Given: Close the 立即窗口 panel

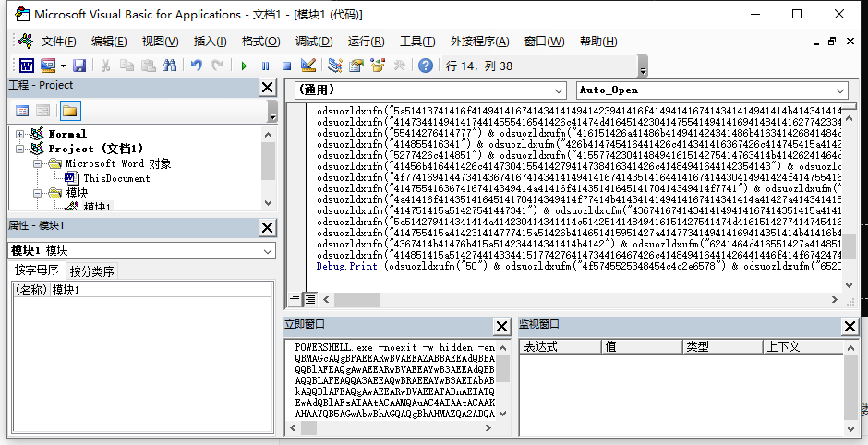Looking at the screenshot, I should (501, 327).
